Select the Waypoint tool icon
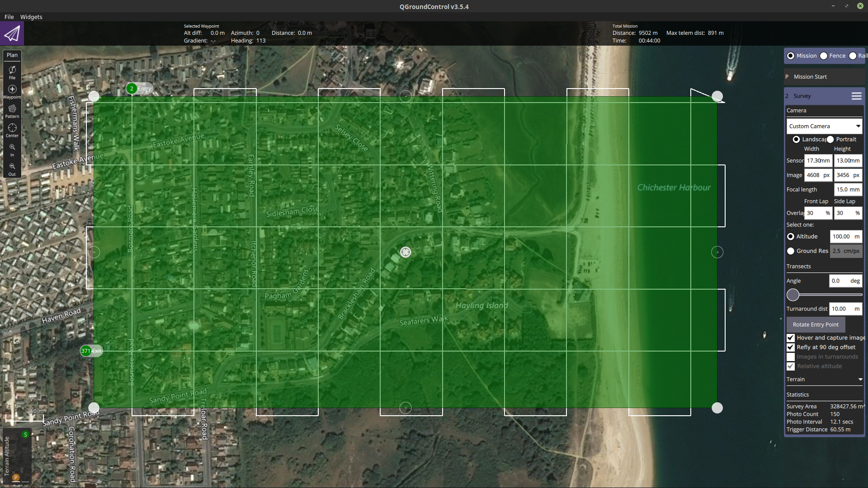This screenshot has height=488, width=868. coord(12,89)
